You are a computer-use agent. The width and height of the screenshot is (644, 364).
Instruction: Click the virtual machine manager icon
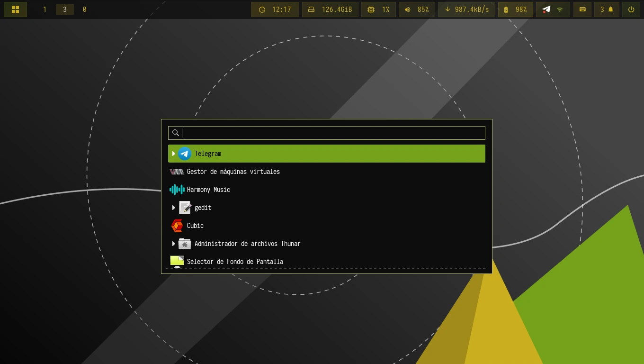177,172
